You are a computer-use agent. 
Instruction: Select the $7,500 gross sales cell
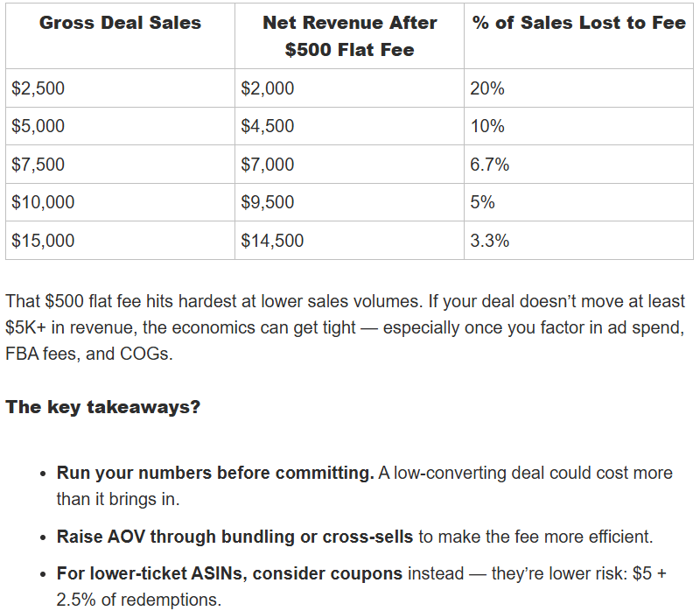tap(38, 165)
